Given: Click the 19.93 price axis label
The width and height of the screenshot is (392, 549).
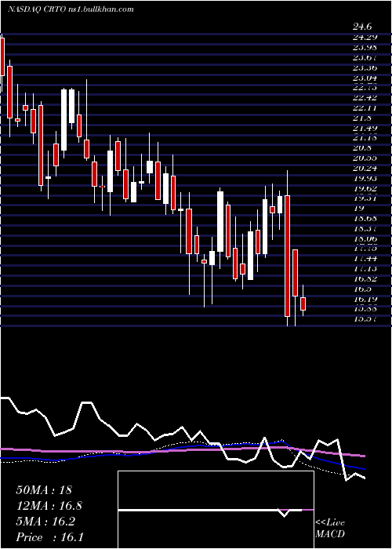Looking at the screenshot, I should [x=365, y=179].
